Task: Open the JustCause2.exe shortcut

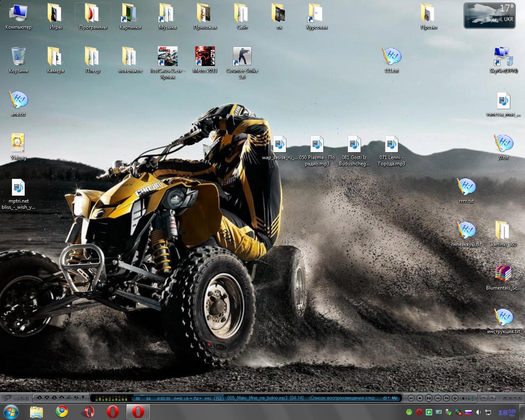Action: tap(167, 56)
